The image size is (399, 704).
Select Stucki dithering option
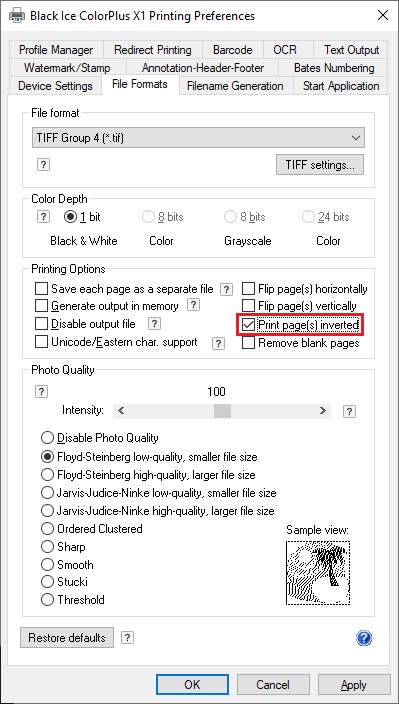tap(47, 582)
